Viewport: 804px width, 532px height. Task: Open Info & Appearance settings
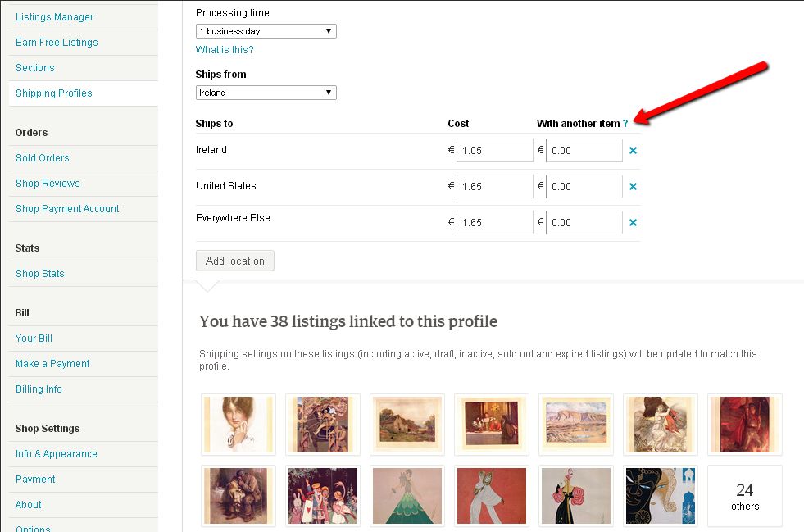[56, 454]
